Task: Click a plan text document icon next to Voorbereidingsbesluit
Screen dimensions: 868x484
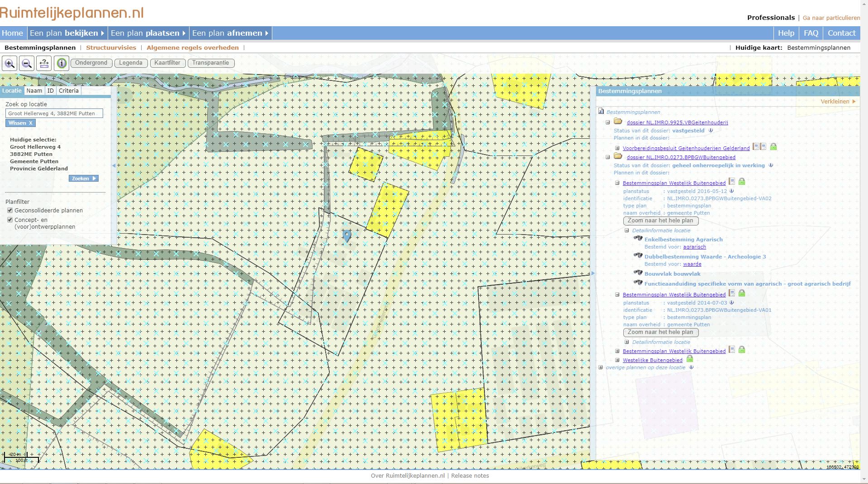Action: [x=755, y=147]
